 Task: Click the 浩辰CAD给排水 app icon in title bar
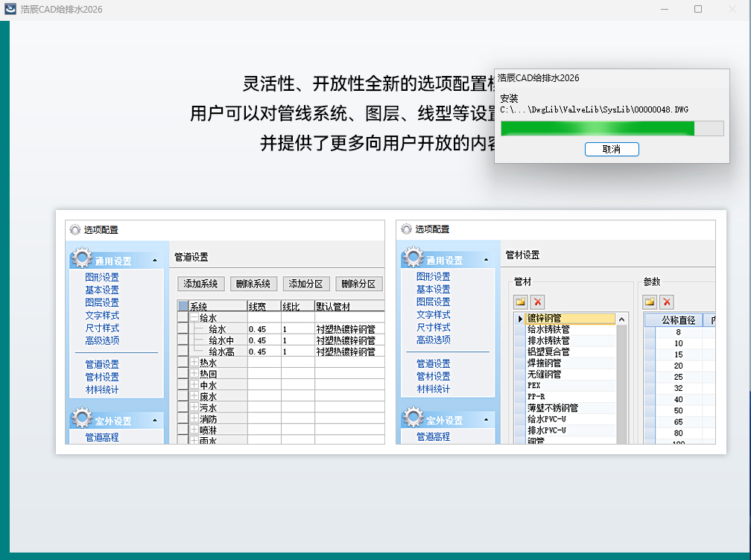click(x=12, y=9)
